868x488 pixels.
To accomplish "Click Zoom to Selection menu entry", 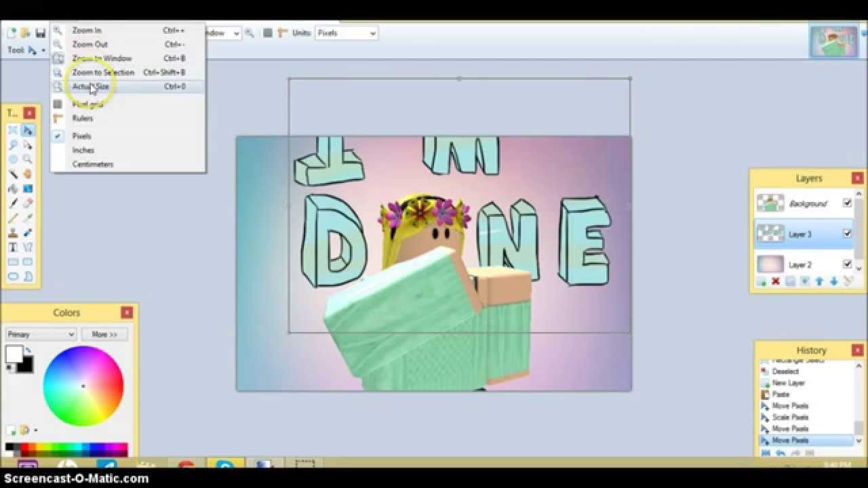I will click(x=127, y=73).
